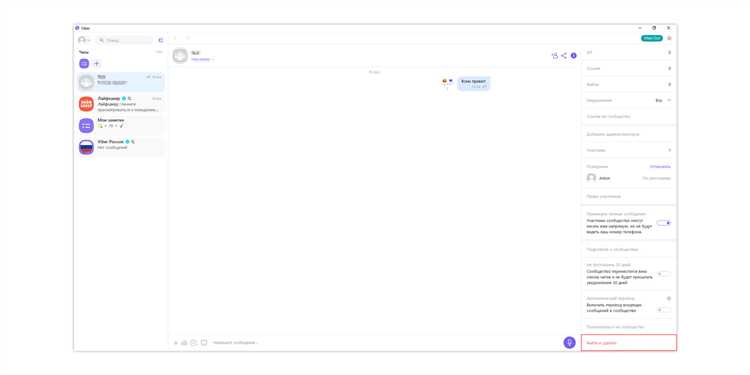Toggle the automatic message translation switch
The height and width of the screenshot is (375, 750).
coord(663,309)
